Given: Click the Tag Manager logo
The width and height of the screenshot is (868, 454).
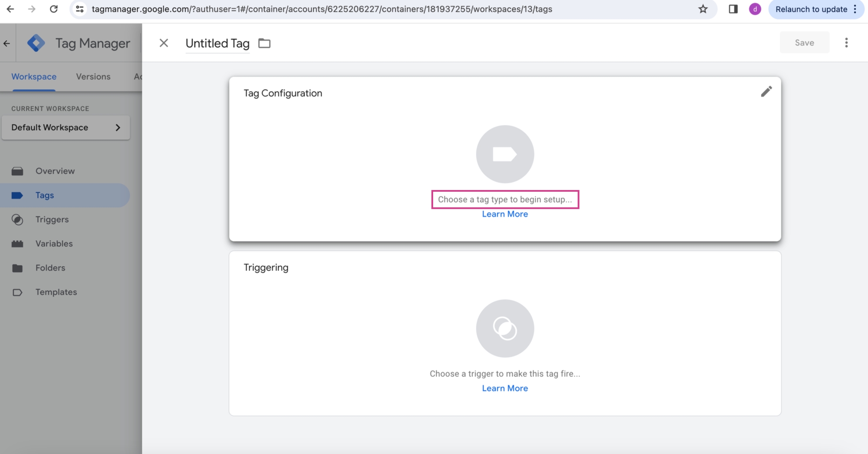Looking at the screenshot, I should click(36, 43).
